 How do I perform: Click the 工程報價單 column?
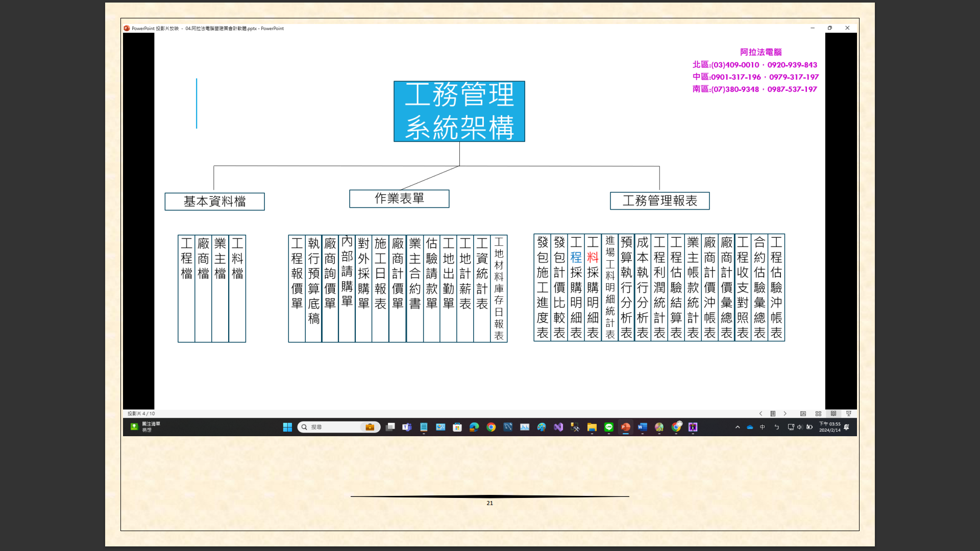pyautogui.click(x=297, y=288)
